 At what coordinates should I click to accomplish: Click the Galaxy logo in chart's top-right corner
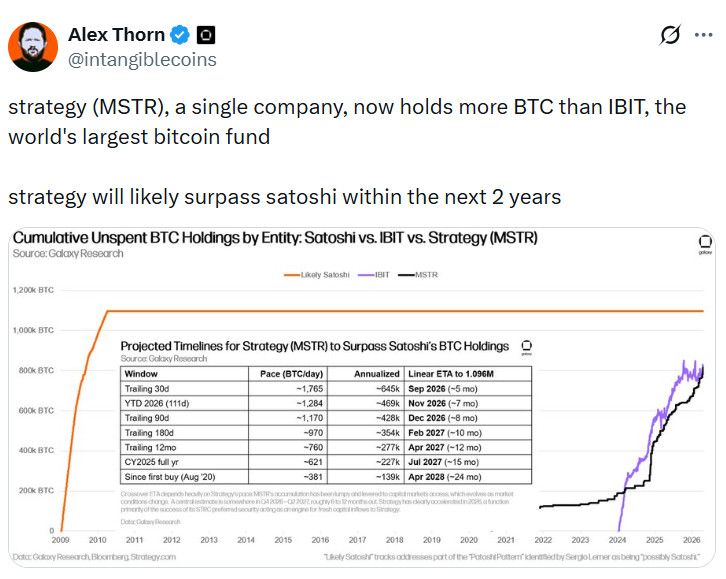704,244
